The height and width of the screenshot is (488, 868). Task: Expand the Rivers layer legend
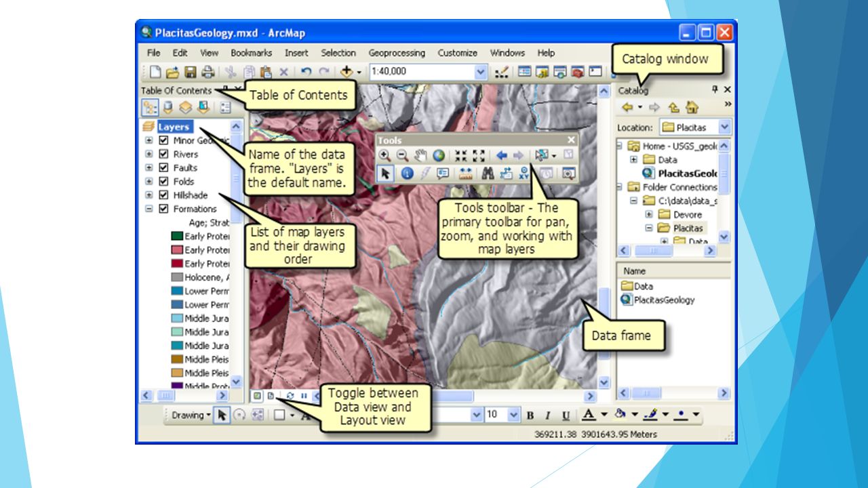(x=149, y=154)
